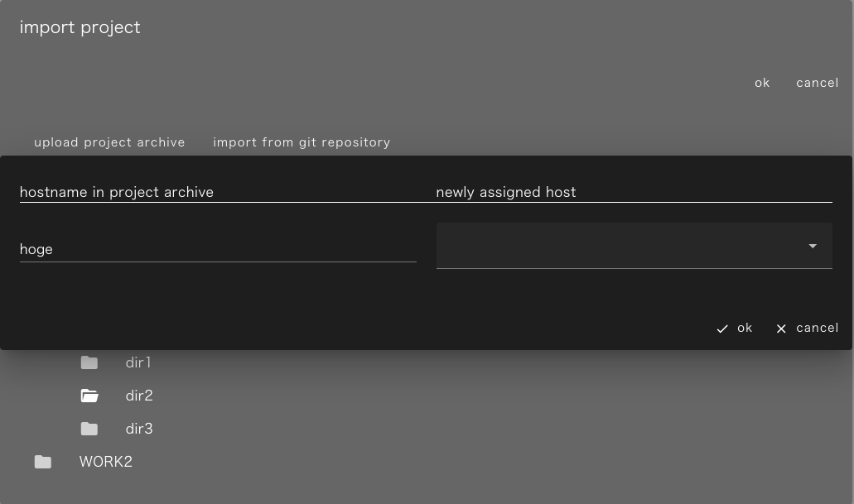Select the dir3 directory label
Screen dimensions: 854x504
tap(139, 429)
